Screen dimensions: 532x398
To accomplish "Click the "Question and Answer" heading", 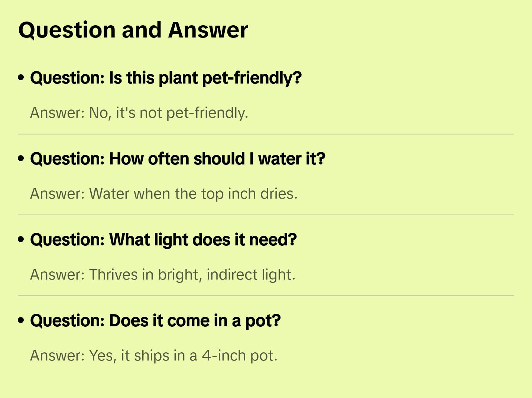I will (x=133, y=30).
